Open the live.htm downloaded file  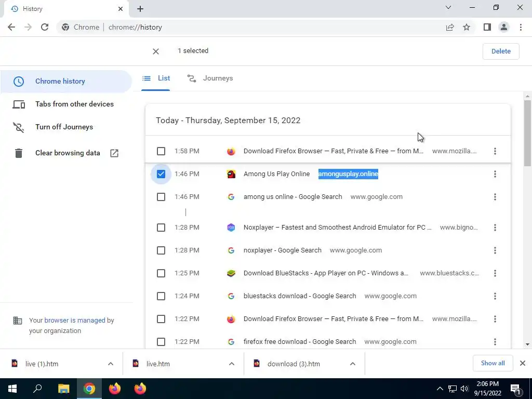click(158, 364)
